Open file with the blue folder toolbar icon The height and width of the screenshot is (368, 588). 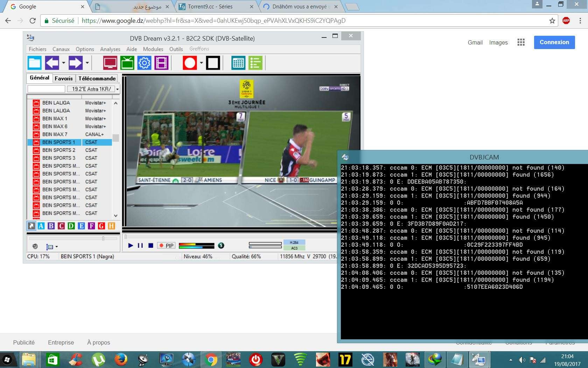[x=35, y=63]
